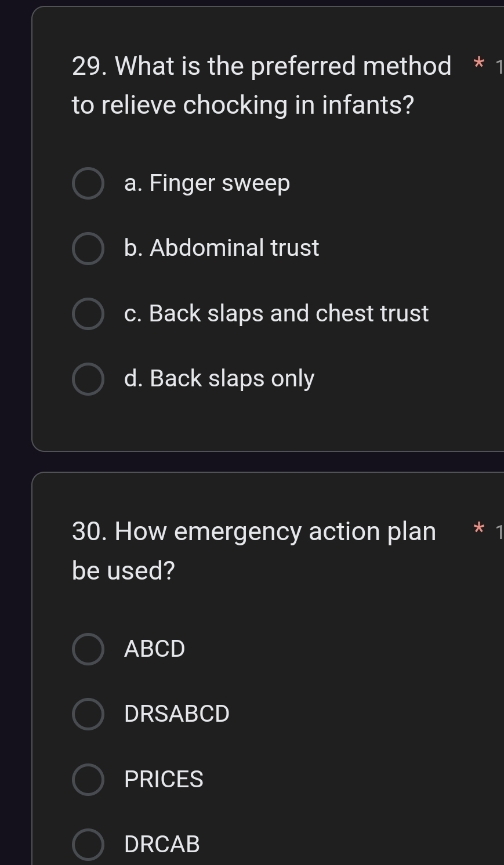Select the DRCAB radio button
Viewport: 504px width, 865px height.
pyautogui.click(x=88, y=844)
